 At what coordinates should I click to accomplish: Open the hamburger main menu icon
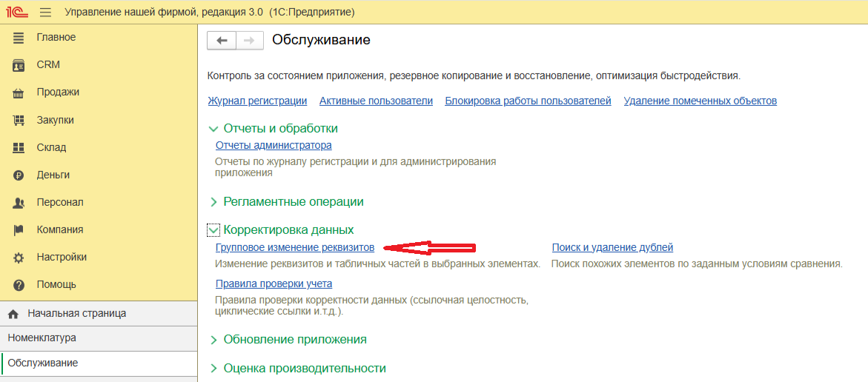pos(46,13)
